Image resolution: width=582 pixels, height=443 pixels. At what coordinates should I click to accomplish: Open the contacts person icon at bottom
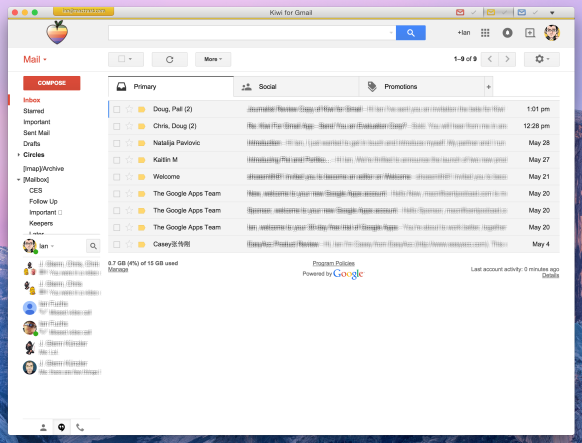pos(43,427)
